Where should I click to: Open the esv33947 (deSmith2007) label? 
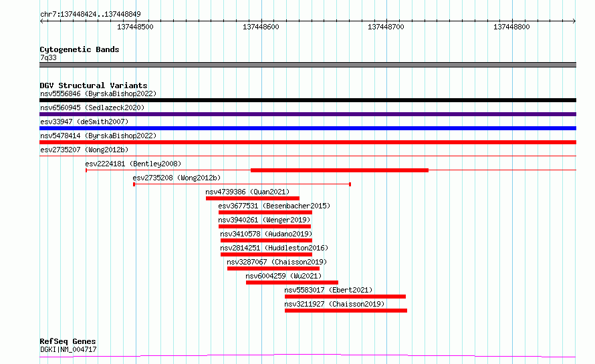[84, 122]
